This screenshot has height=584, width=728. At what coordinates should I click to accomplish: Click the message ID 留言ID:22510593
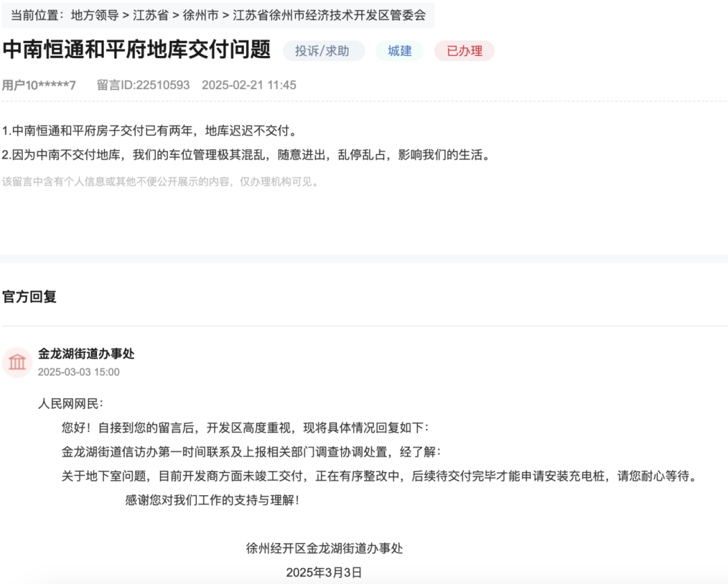click(143, 86)
